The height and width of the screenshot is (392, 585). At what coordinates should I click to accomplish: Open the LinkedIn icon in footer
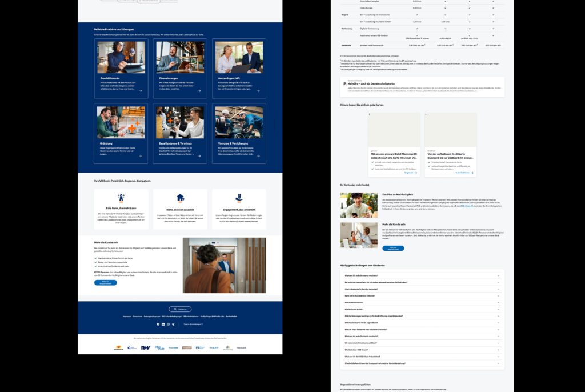coord(163,324)
